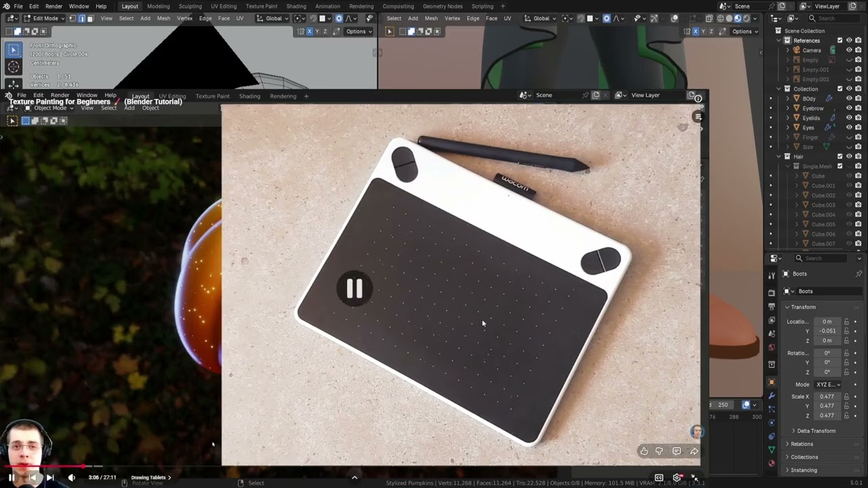The image size is (868, 488).
Task: Open the Vertex menu in the right viewport header
Action: coord(452,18)
